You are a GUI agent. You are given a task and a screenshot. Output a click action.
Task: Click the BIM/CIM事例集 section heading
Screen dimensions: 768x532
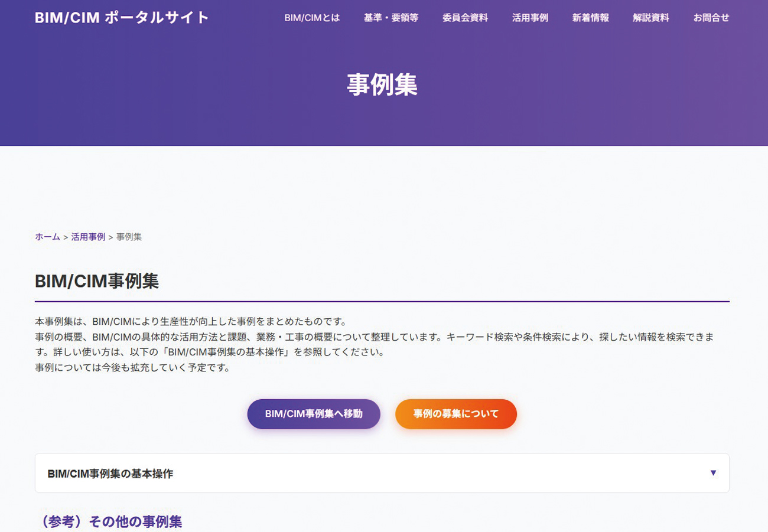97,282
